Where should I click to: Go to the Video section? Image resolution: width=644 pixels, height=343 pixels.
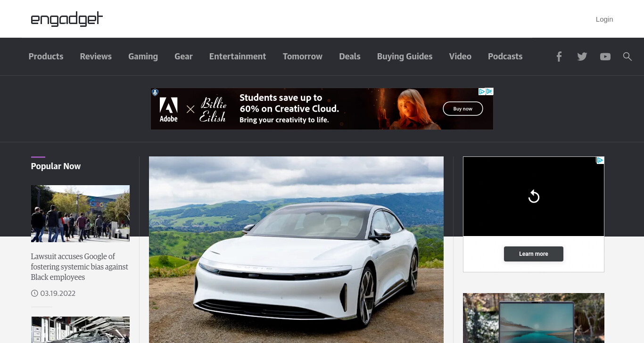point(460,57)
